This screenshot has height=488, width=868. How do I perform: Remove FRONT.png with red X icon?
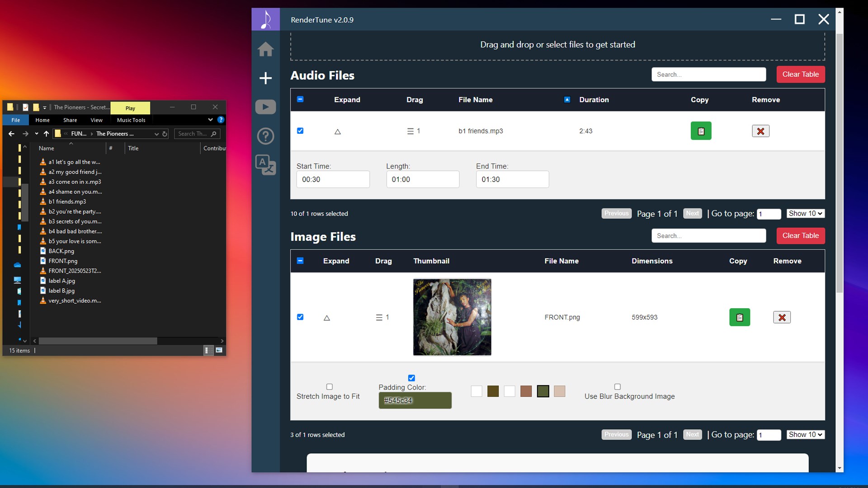(782, 317)
